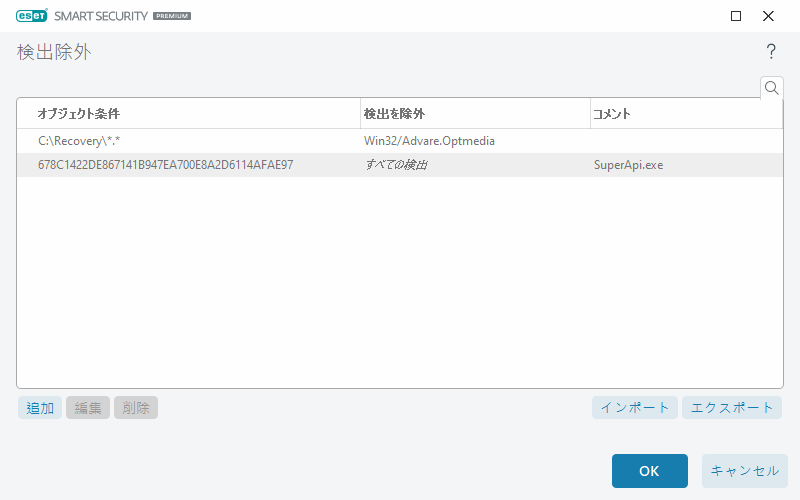Screen dimensions: 800x500
Task: Close the ESET window
Action: [x=768, y=16]
